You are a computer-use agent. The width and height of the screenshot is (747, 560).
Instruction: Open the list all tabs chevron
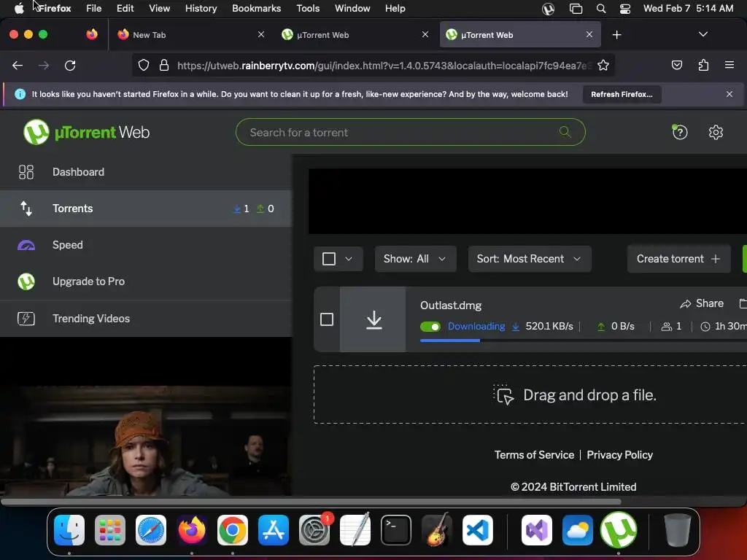pos(703,34)
